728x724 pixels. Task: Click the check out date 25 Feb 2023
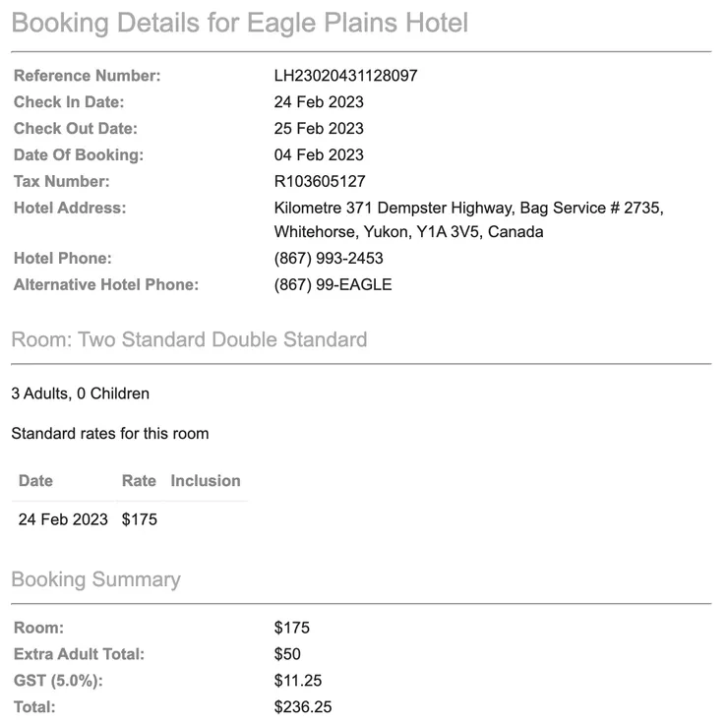click(x=319, y=129)
